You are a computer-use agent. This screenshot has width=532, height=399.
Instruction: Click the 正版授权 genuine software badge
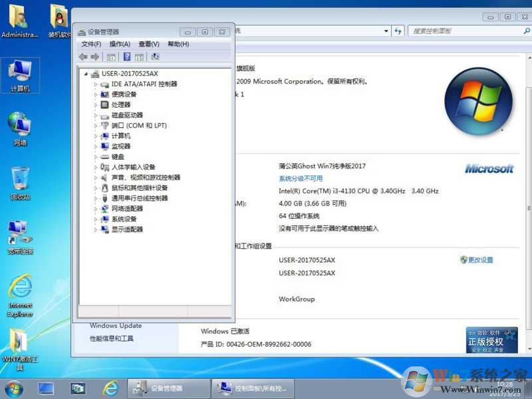[491, 340]
